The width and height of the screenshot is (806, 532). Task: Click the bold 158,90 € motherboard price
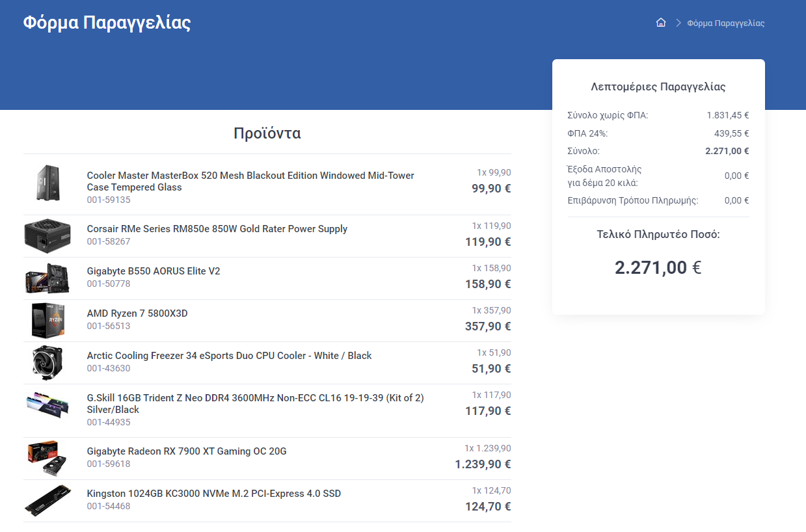488,284
